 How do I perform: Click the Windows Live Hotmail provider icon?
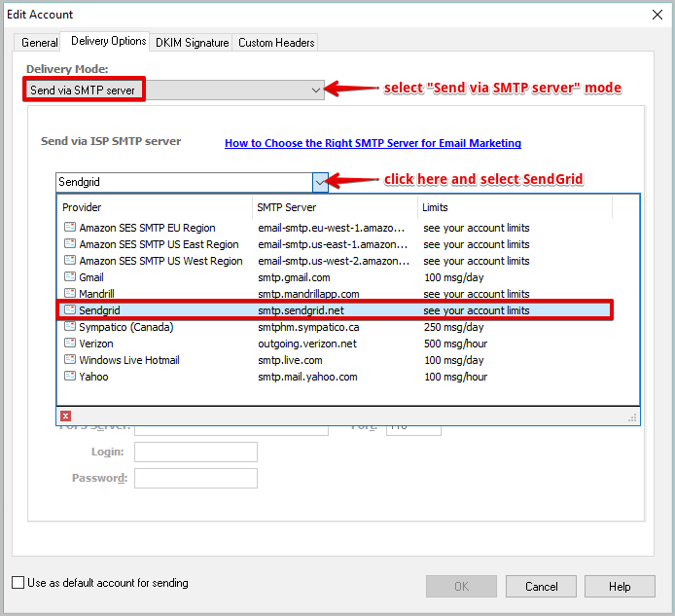70,359
